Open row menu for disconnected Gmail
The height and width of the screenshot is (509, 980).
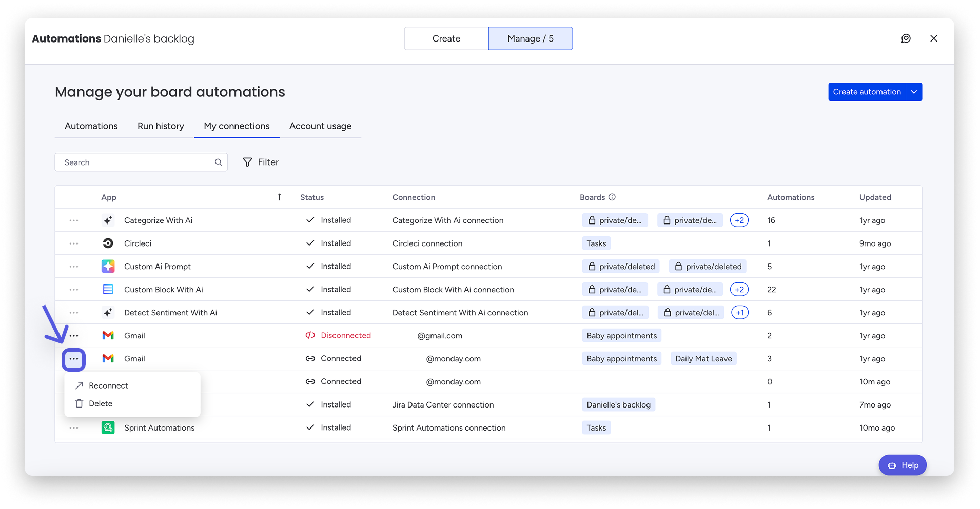click(x=74, y=336)
